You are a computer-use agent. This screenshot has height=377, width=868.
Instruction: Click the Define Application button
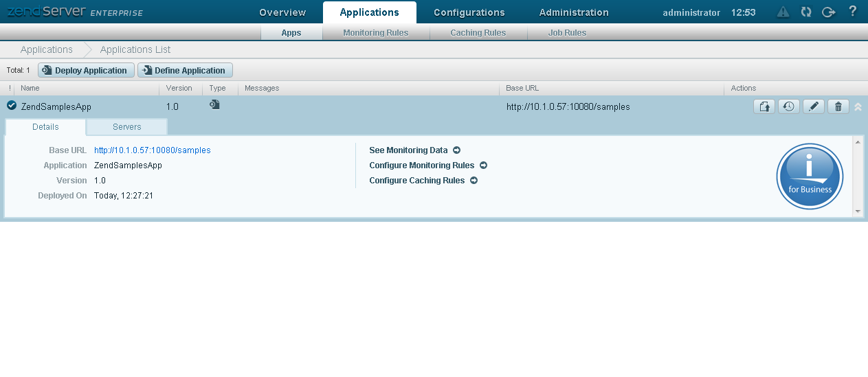point(185,71)
